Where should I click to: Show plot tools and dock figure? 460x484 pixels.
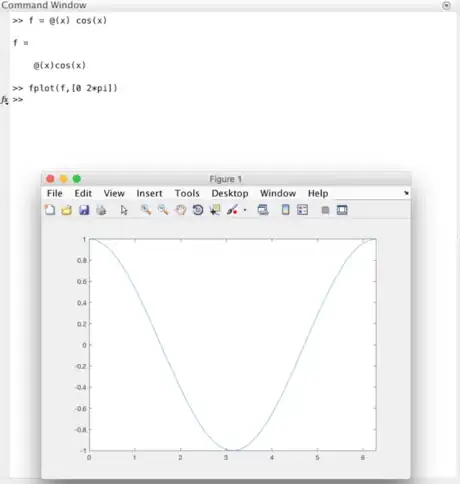342,210
